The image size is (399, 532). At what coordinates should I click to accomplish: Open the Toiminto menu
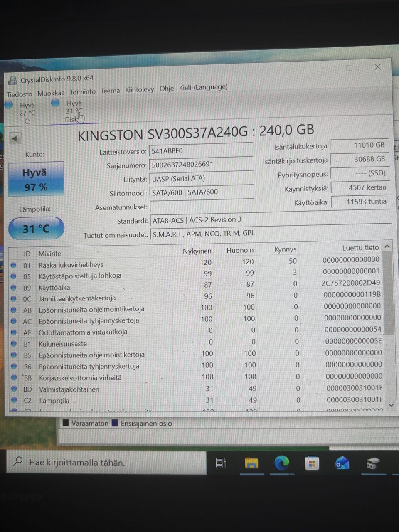83,92
